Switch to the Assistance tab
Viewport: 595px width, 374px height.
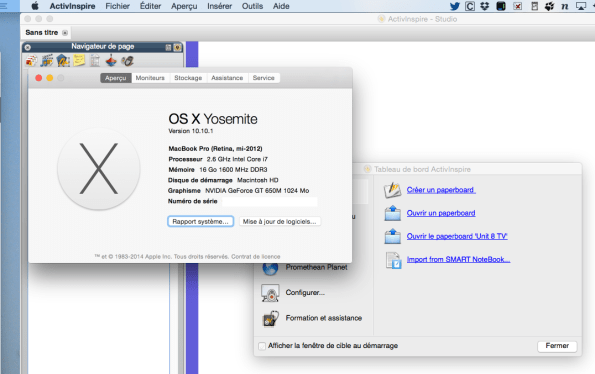pyautogui.click(x=227, y=78)
